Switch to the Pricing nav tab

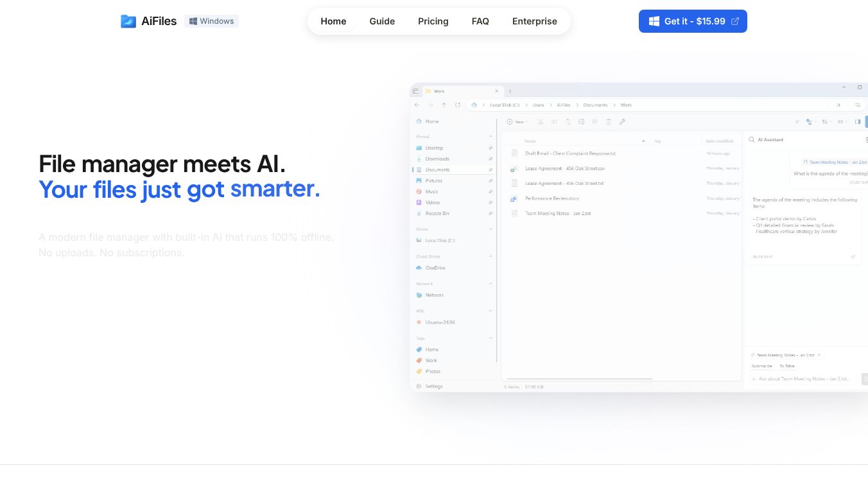point(433,21)
